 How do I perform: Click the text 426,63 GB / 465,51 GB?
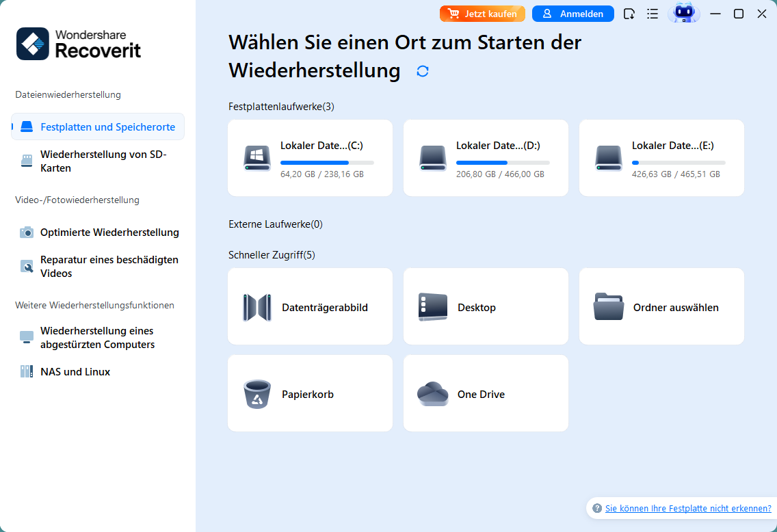676,174
